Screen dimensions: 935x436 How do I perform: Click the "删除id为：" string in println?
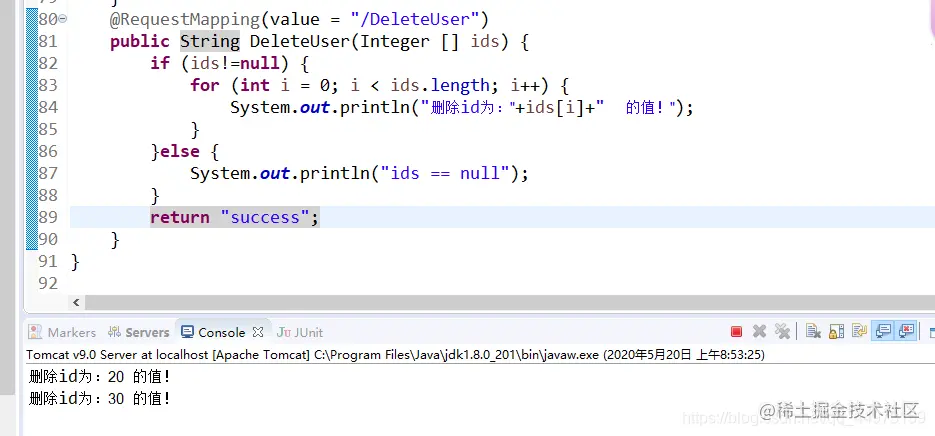(469, 108)
